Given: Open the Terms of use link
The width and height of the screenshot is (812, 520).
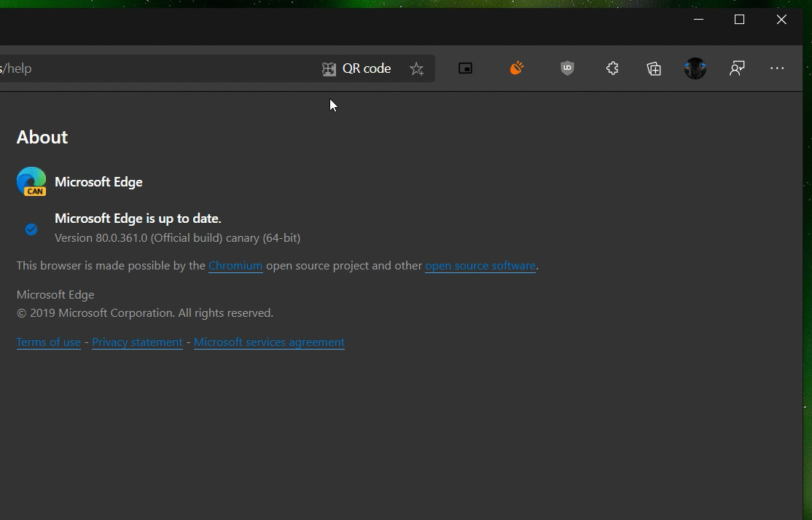Looking at the screenshot, I should 48,342.
